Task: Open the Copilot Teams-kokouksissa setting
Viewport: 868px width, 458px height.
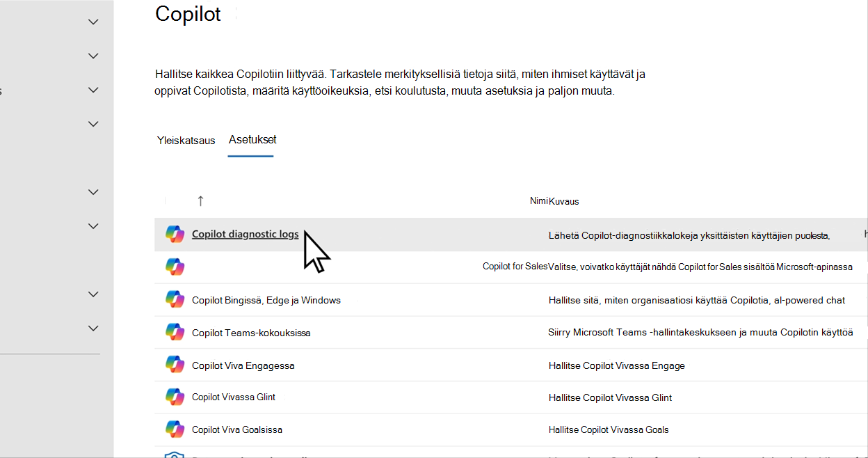Action: click(251, 333)
